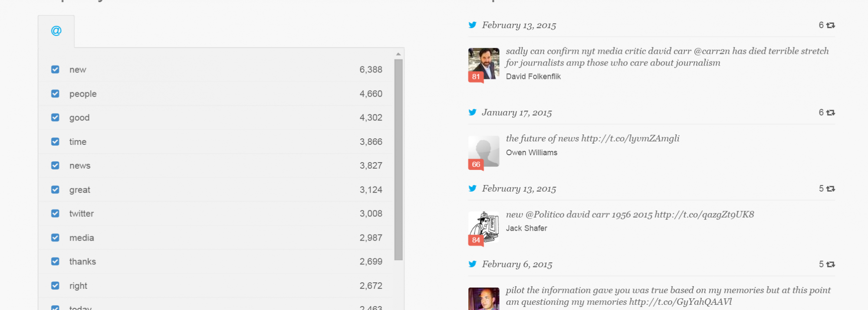Open the lyvmZAmgli link in the news tweet
Viewport: 868px width, 310px height.
coord(630,138)
